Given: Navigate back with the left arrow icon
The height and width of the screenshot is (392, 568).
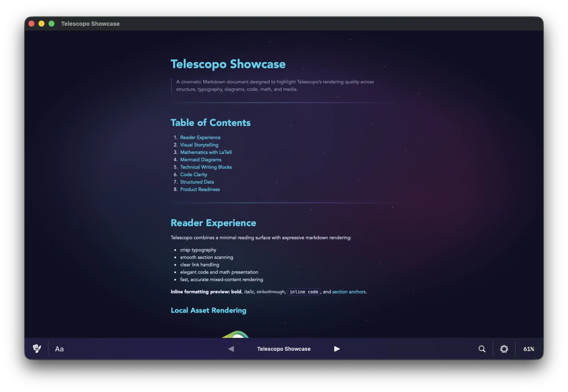Looking at the screenshot, I should (231, 349).
